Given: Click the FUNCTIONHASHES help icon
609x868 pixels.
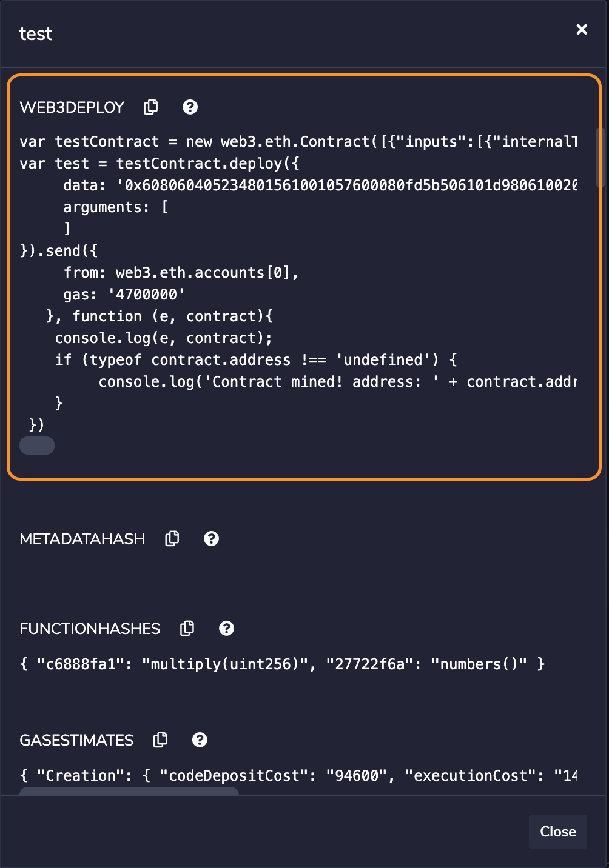Looking at the screenshot, I should 226,629.
